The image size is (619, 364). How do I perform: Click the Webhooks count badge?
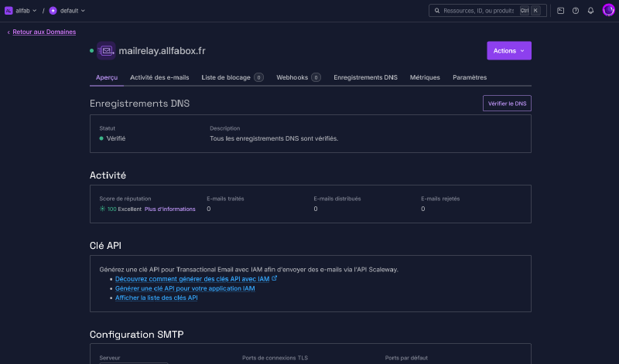(x=316, y=77)
